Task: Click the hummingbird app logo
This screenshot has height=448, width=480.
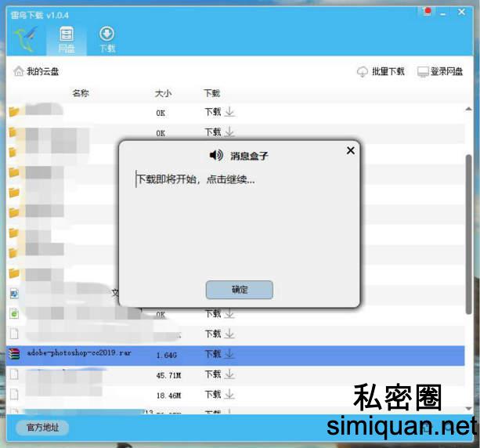Action: click(25, 38)
